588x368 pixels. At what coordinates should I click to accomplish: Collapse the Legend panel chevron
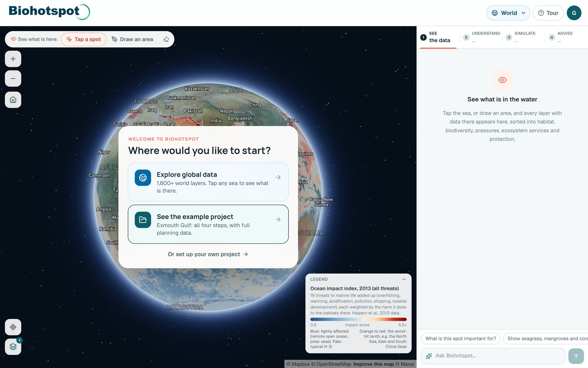[x=404, y=279]
